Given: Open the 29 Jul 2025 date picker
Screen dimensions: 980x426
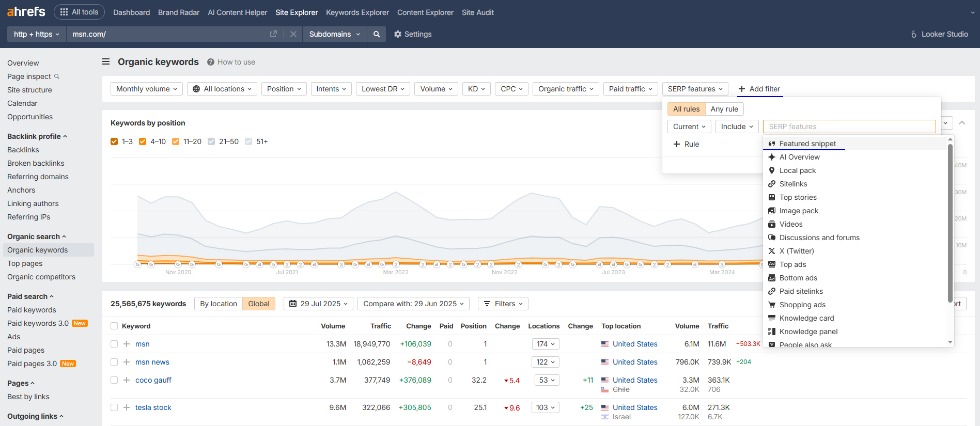Looking at the screenshot, I should point(318,304).
